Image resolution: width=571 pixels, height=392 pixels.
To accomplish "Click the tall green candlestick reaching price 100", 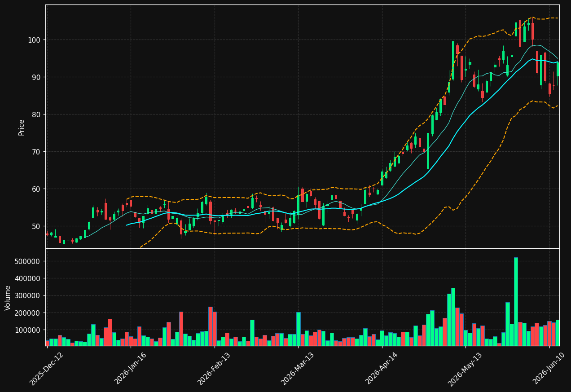I will (x=453, y=61).
